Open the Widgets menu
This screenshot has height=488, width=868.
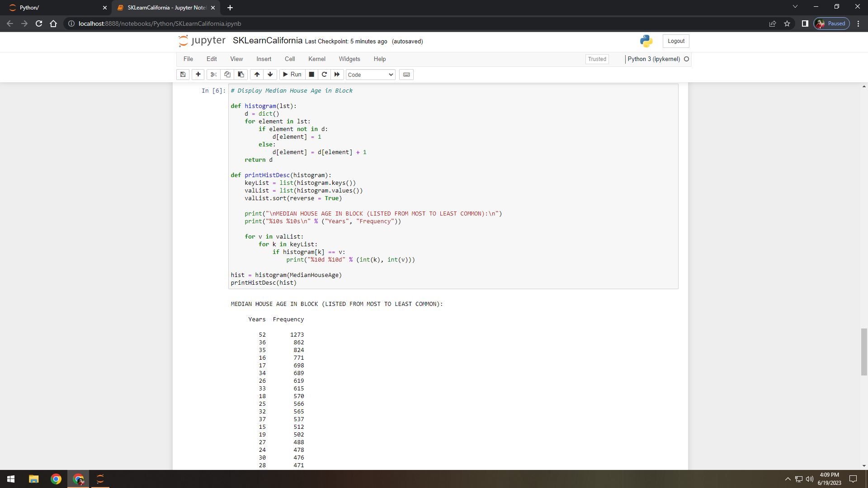pos(349,59)
